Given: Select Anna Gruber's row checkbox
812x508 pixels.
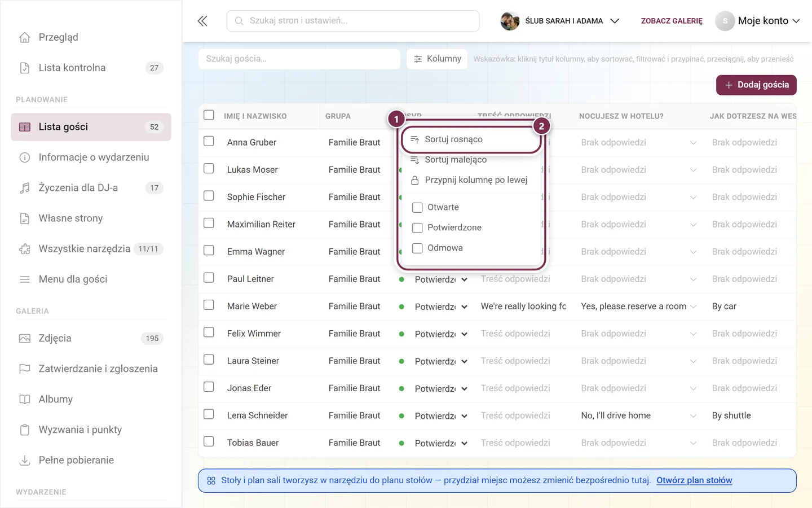Looking at the screenshot, I should (209, 141).
